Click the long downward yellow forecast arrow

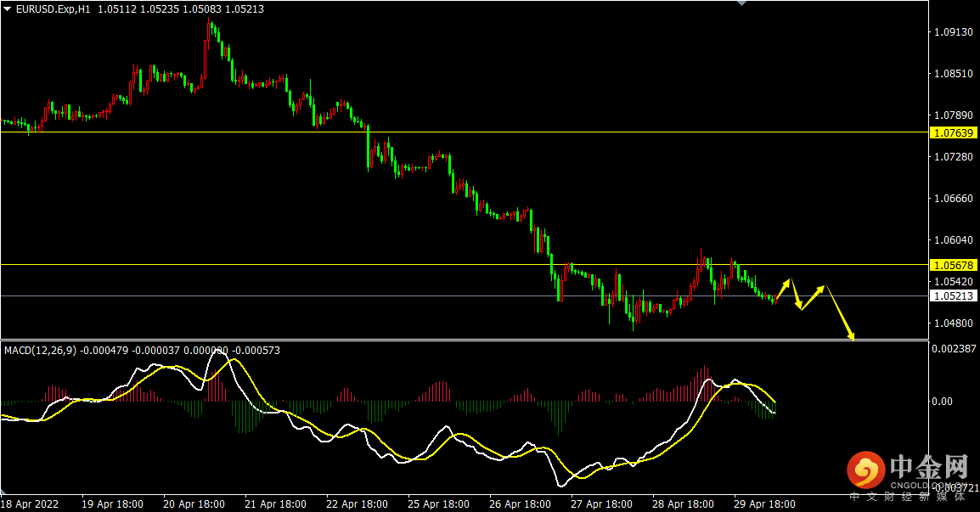click(x=840, y=312)
